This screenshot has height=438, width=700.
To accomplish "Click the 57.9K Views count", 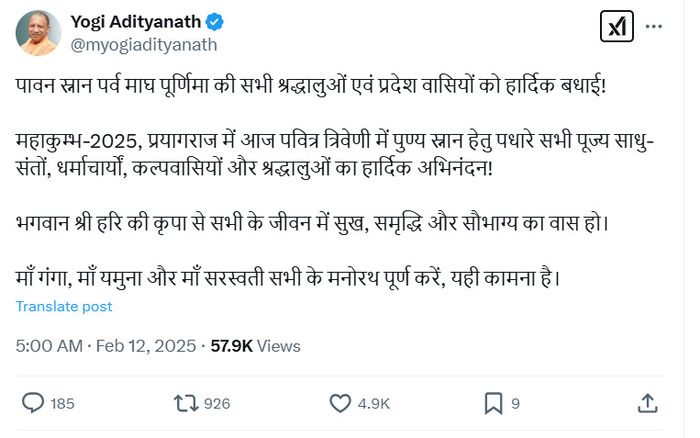I will (256, 346).
